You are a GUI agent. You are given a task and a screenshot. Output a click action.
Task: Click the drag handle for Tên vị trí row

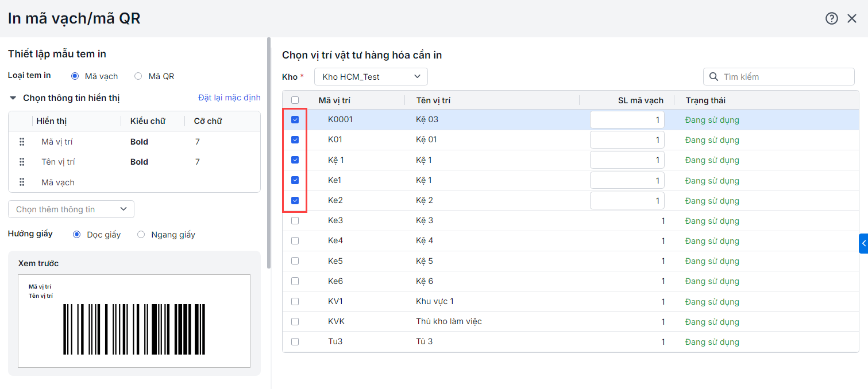point(22,162)
